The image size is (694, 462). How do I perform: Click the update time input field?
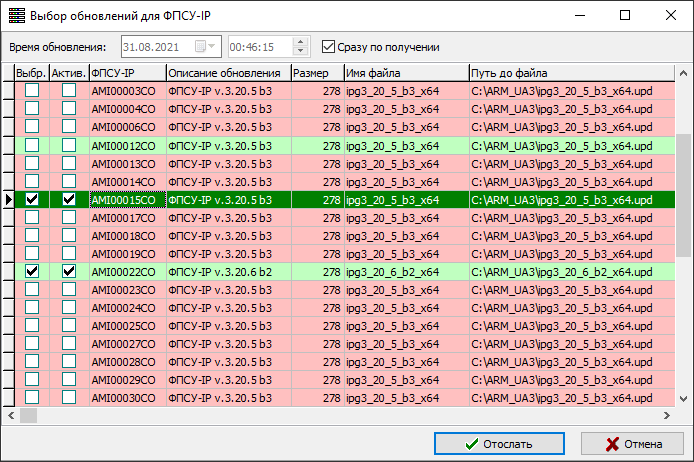click(x=258, y=47)
